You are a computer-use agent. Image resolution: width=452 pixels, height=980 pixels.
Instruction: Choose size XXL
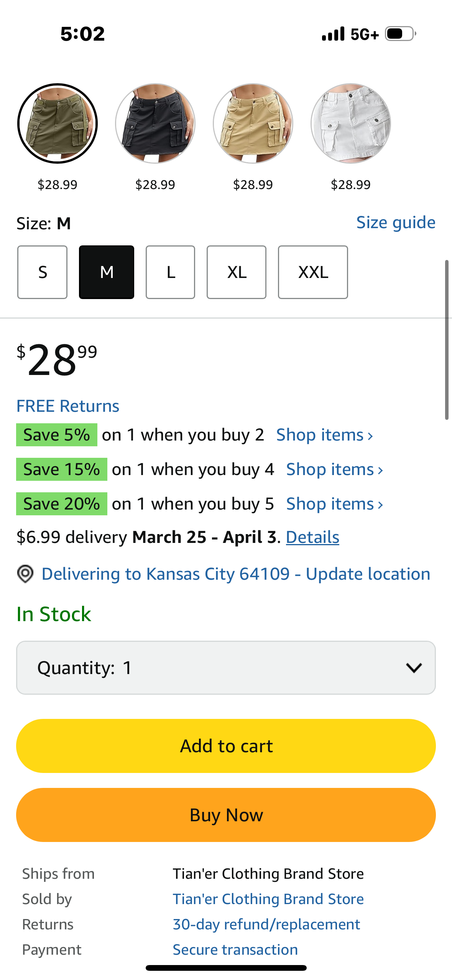(x=313, y=272)
